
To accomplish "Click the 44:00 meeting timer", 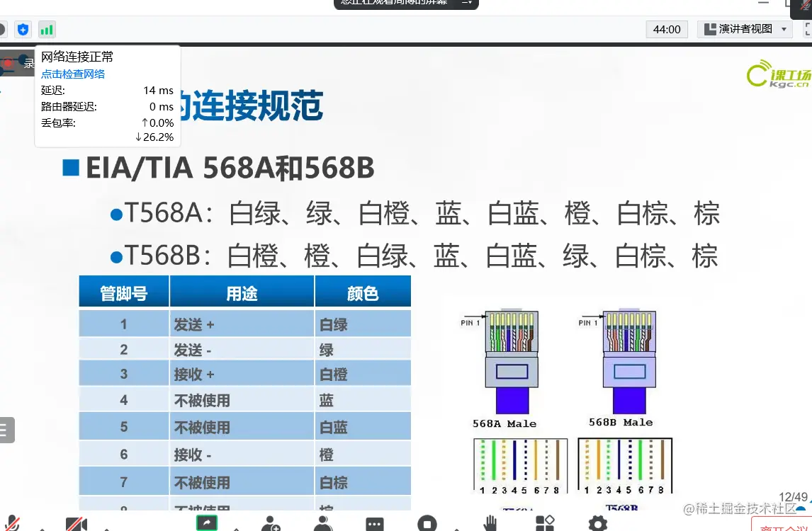I will [x=666, y=29].
